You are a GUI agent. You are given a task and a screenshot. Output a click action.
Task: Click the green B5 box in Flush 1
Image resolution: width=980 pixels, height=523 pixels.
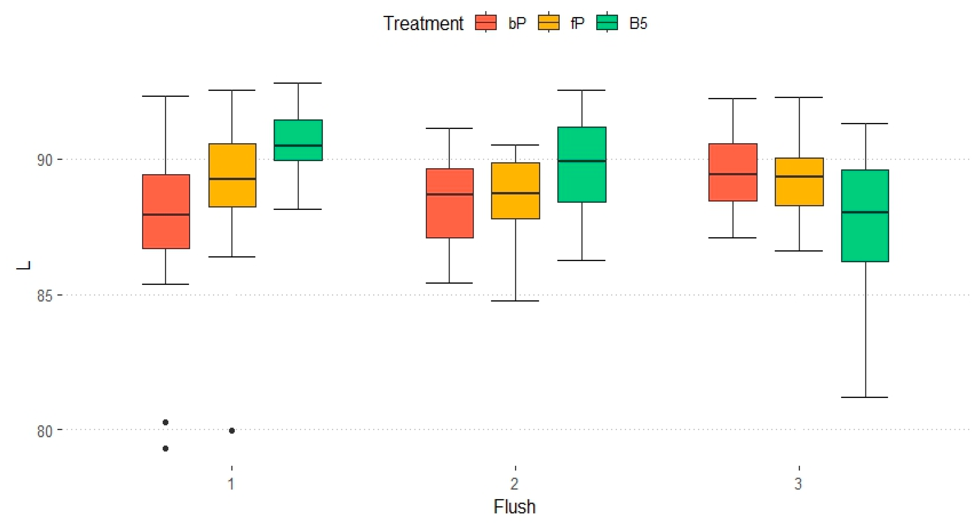(298, 140)
